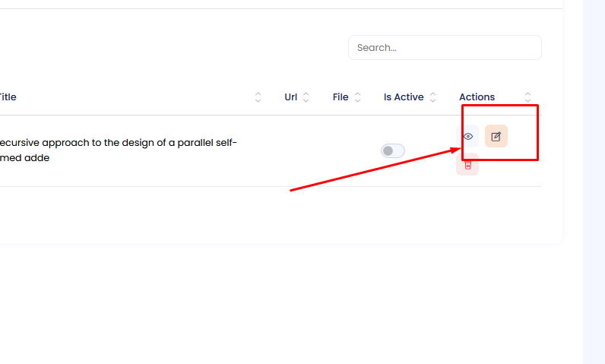Click the light blue panel at the right edge

coord(594,182)
